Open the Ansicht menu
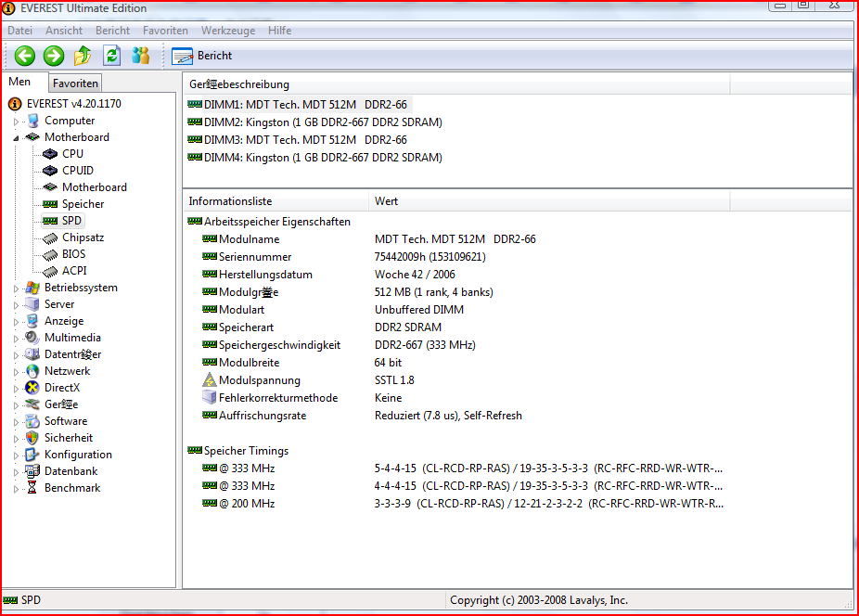Viewport: 859px width, 616px height. 64,31
